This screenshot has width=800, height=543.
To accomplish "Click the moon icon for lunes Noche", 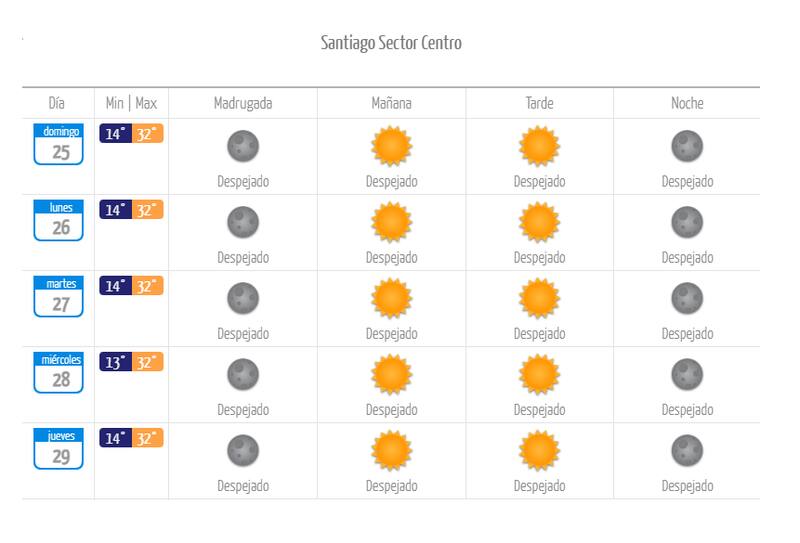I will point(687,222).
